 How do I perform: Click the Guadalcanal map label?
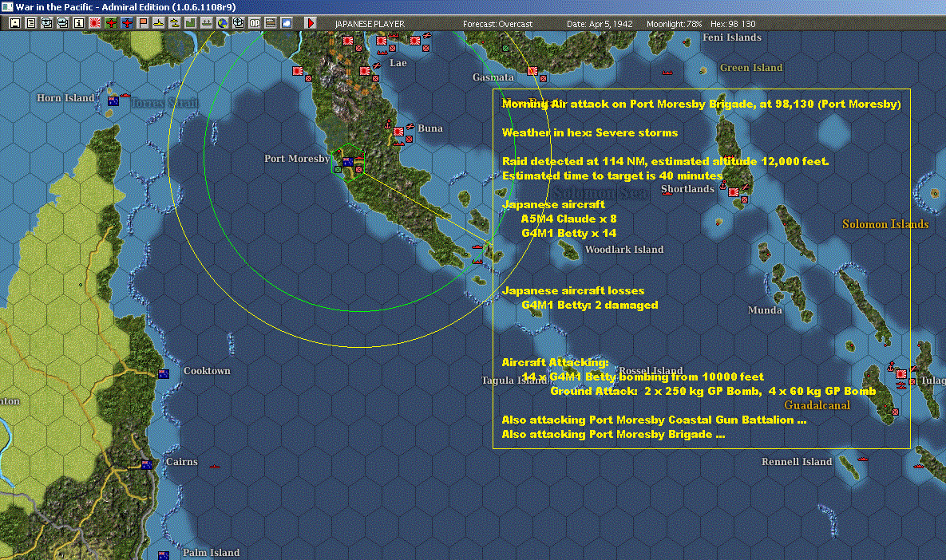coord(817,405)
